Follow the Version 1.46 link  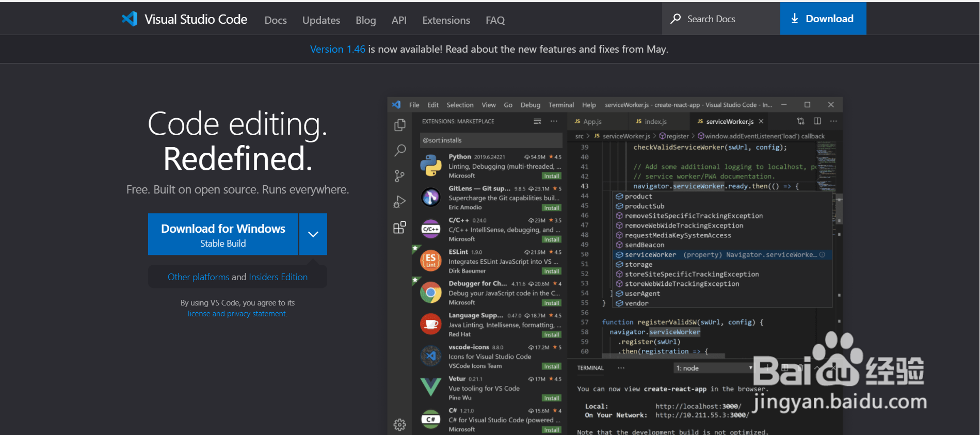[338, 49]
